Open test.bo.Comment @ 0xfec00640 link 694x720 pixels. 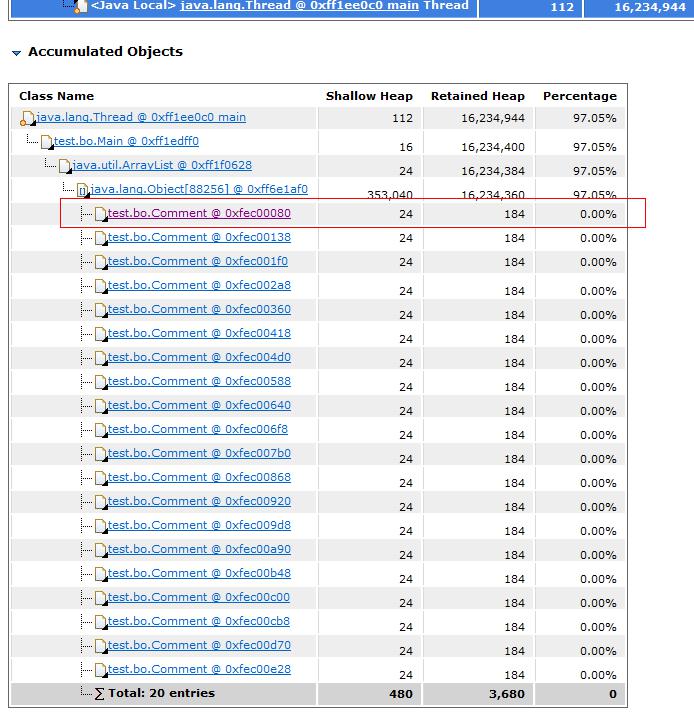point(199,405)
